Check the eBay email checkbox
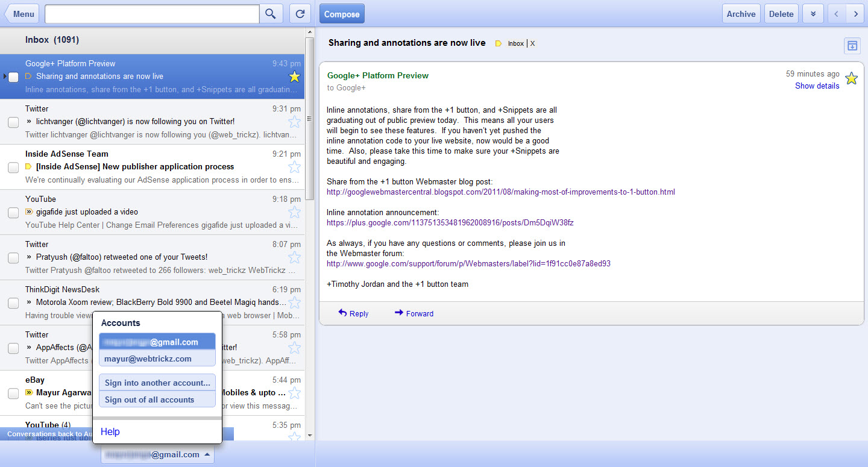The width and height of the screenshot is (868, 467). pos(13,393)
